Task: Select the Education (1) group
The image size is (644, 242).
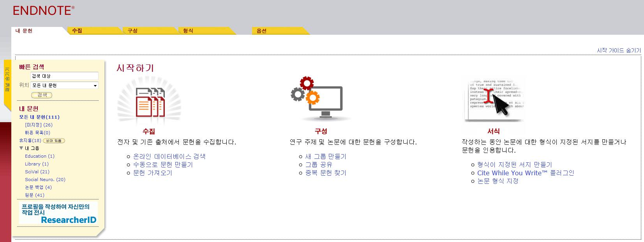Action: pyautogui.click(x=40, y=156)
